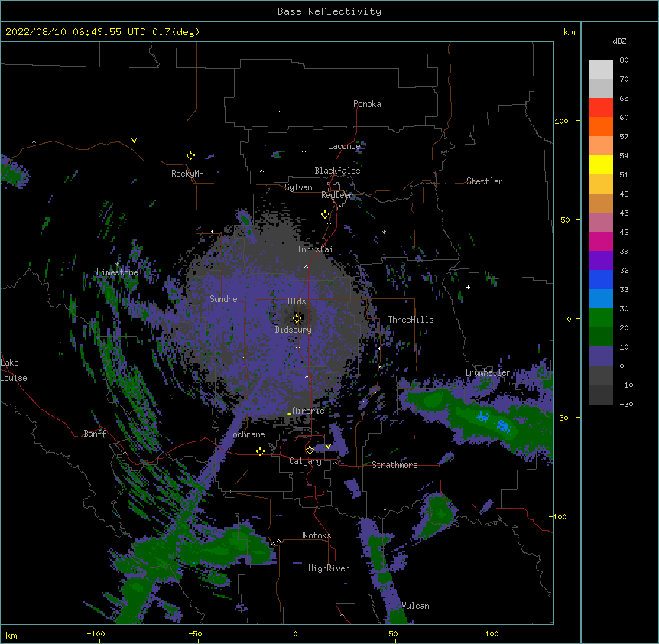Viewport: 659px width, 644px height.
Task: Select the yellow radar site marker between Olds and Didsbury
Action: coord(297,319)
